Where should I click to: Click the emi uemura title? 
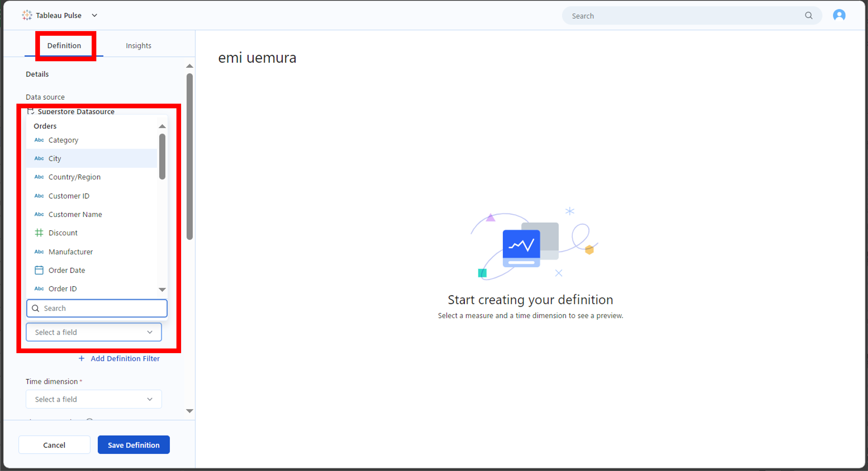(x=257, y=58)
